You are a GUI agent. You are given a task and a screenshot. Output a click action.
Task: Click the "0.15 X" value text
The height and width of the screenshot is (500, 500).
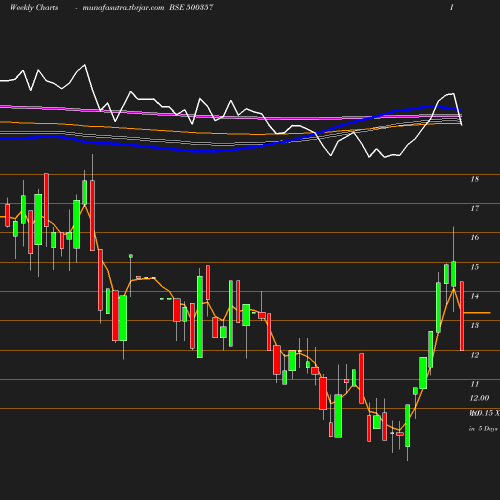coord(487,413)
